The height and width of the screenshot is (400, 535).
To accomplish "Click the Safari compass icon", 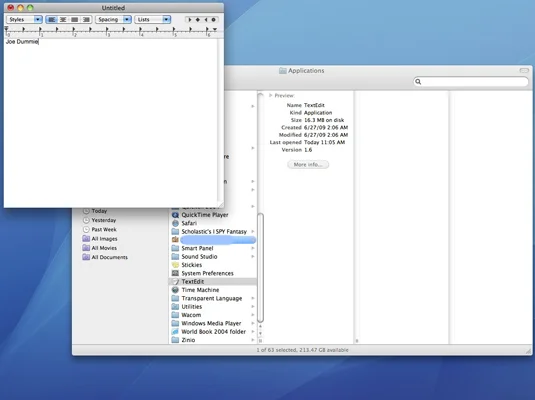I will click(x=175, y=223).
